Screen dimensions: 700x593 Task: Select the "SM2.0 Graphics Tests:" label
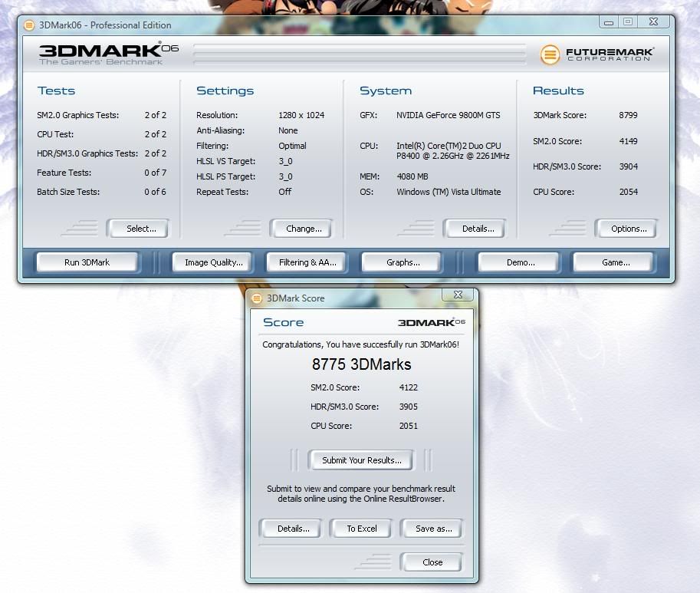click(78, 115)
